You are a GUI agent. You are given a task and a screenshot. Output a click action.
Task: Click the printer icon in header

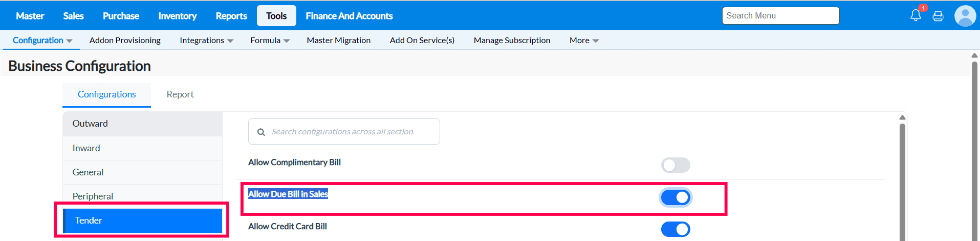938,16
